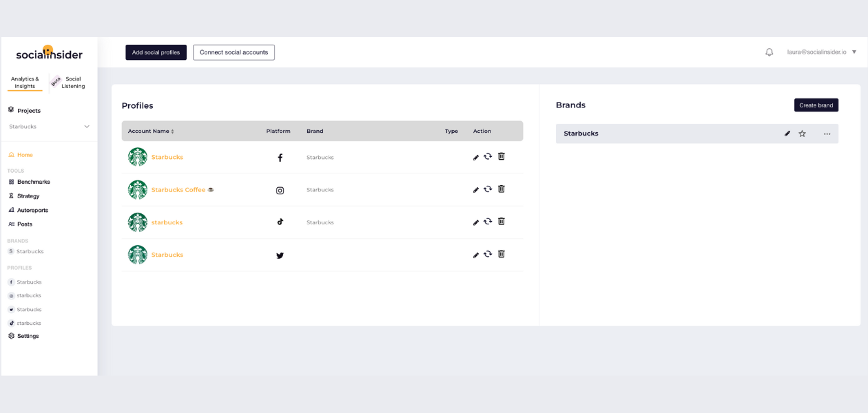Click the socialinsider logo

point(49,54)
